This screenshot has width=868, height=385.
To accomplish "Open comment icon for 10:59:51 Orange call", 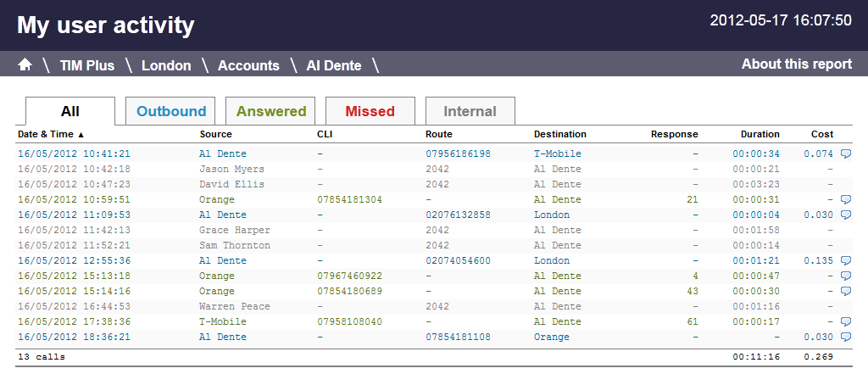I will tap(845, 199).
